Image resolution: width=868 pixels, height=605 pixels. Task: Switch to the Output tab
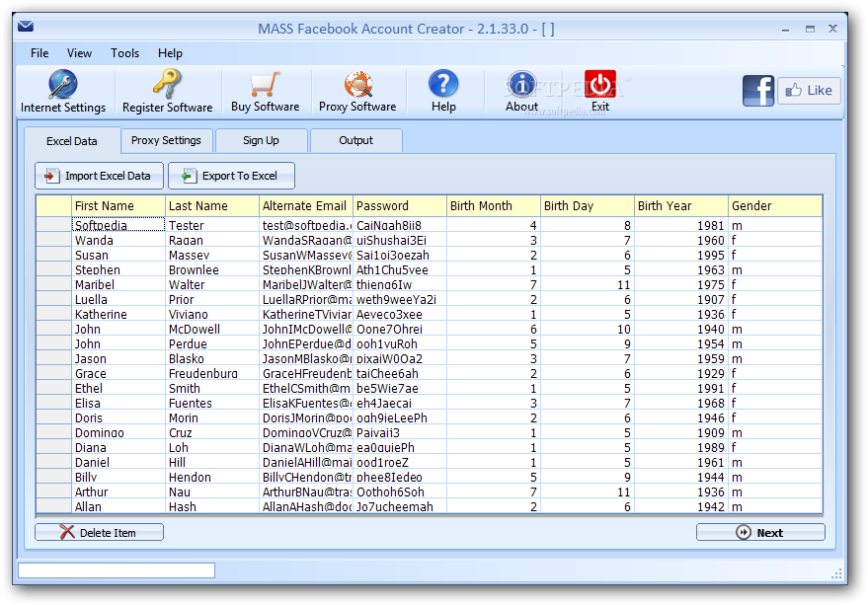point(355,140)
